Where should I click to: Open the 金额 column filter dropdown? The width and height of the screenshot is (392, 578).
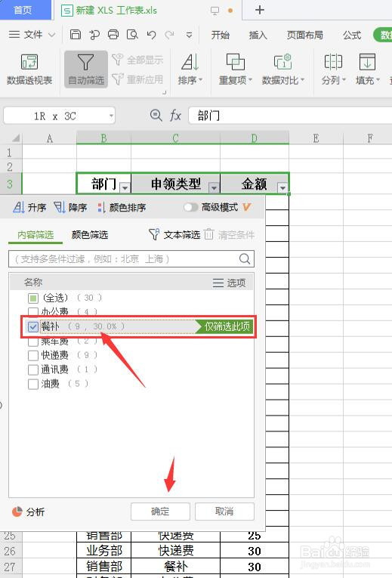[x=282, y=187]
